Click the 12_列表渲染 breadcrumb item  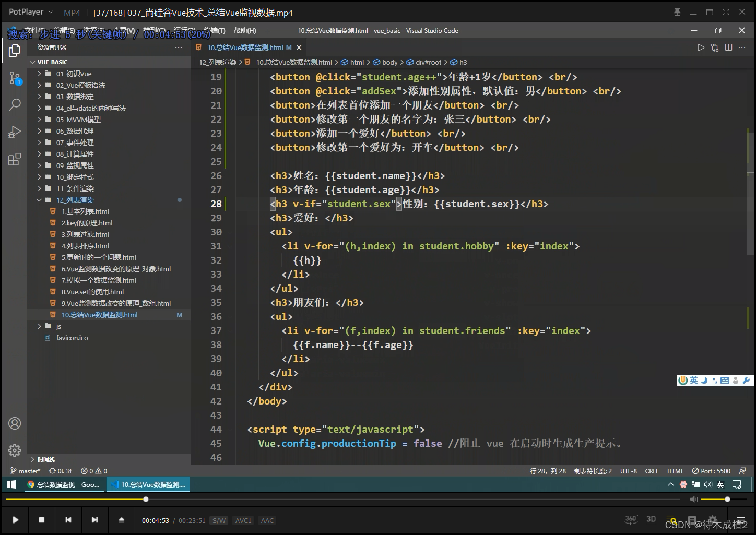(x=218, y=62)
